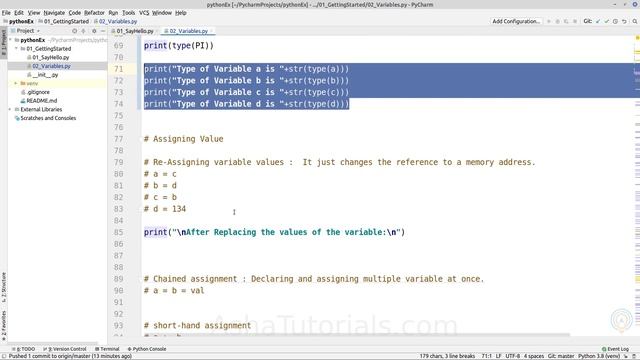This screenshot has width=640, height=360.
Task: Click the Collapse All icon in Project panel
Action: coord(84,31)
